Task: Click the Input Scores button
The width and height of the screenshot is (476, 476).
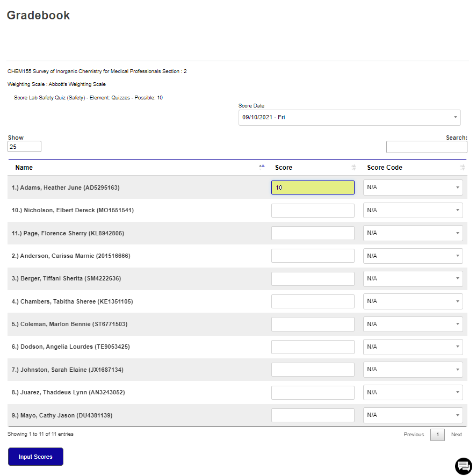Action: pyautogui.click(x=35, y=456)
